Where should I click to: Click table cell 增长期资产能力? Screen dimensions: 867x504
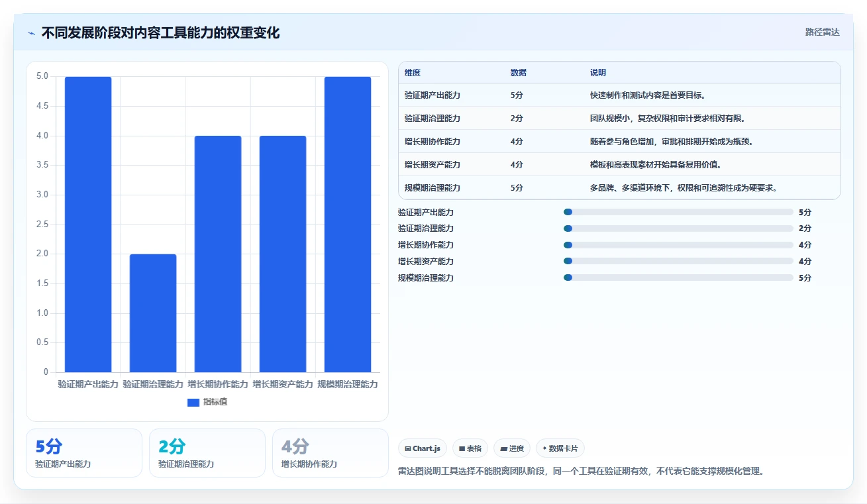click(x=433, y=165)
